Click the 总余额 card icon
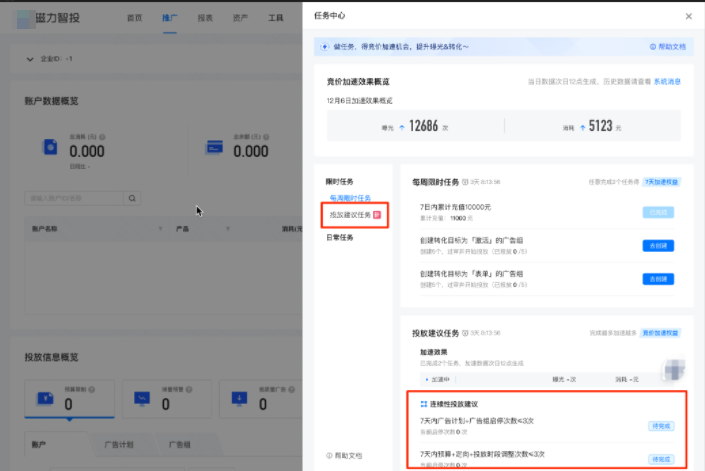Viewport: 705px width, 471px height. (214, 147)
